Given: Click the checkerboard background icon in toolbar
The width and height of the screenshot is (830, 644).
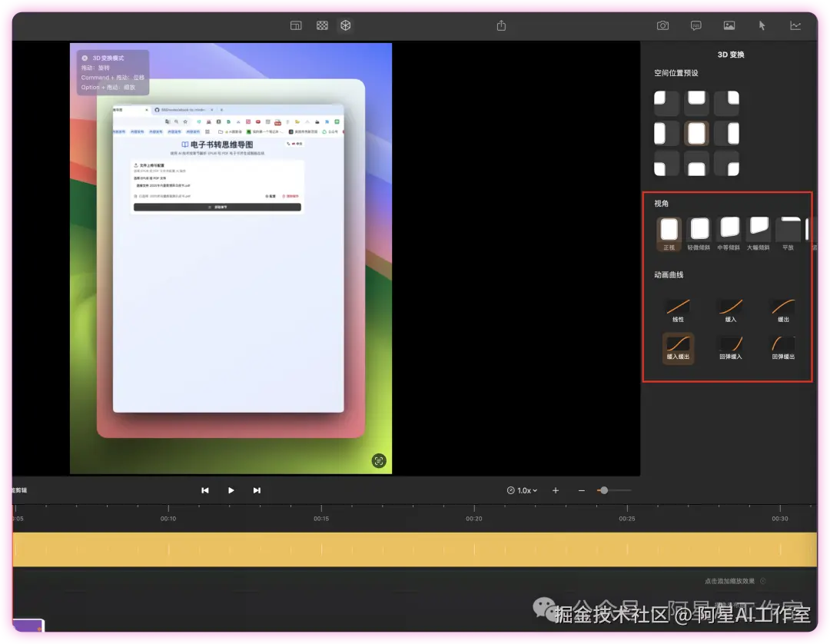Looking at the screenshot, I should 322,25.
